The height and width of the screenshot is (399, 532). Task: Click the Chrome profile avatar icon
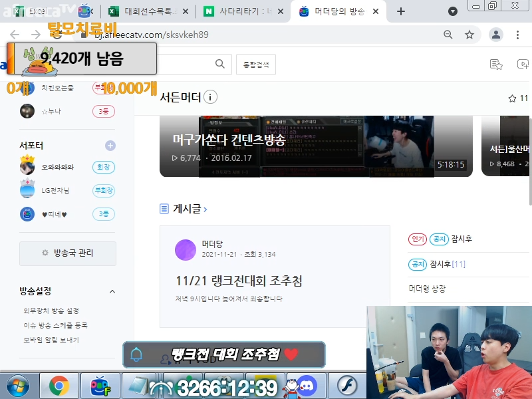(496, 35)
